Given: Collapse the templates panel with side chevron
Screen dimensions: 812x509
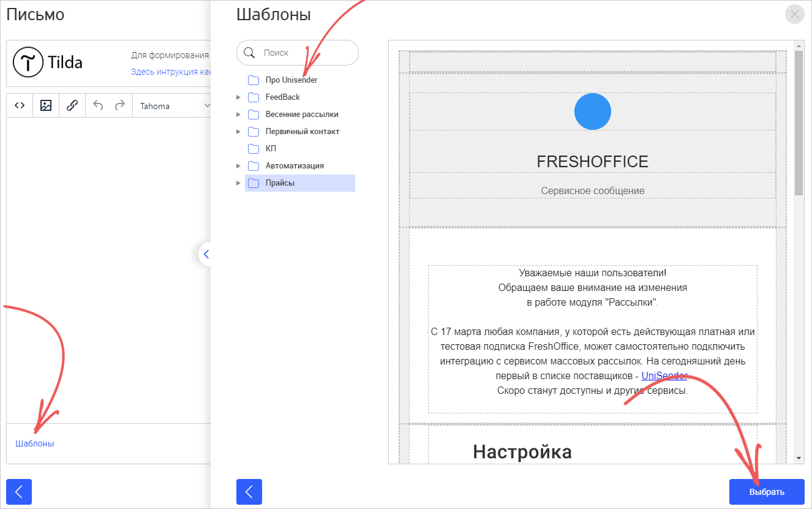Looking at the screenshot, I should coord(206,254).
